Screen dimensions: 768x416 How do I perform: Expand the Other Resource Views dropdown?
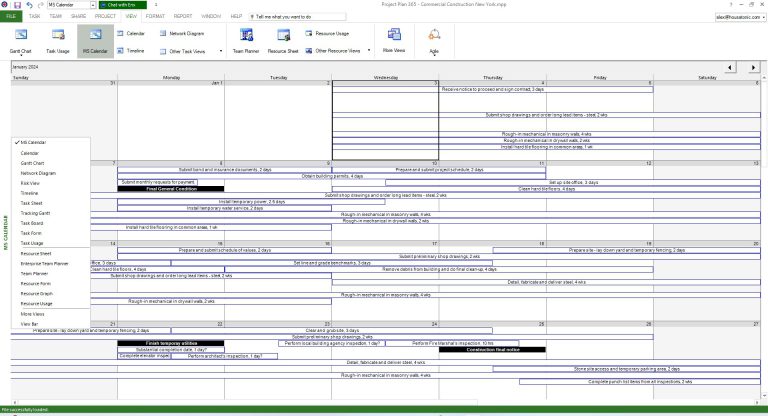tap(336, 49)
